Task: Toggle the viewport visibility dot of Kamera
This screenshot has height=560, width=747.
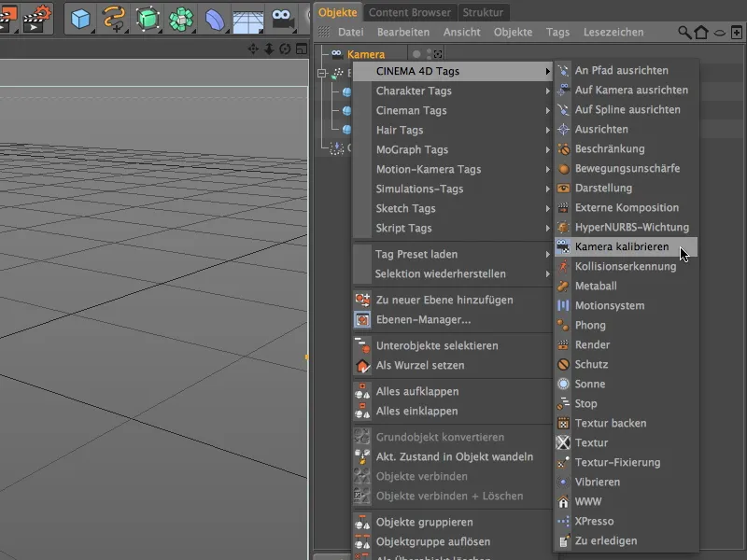Action: click(430, 50)
